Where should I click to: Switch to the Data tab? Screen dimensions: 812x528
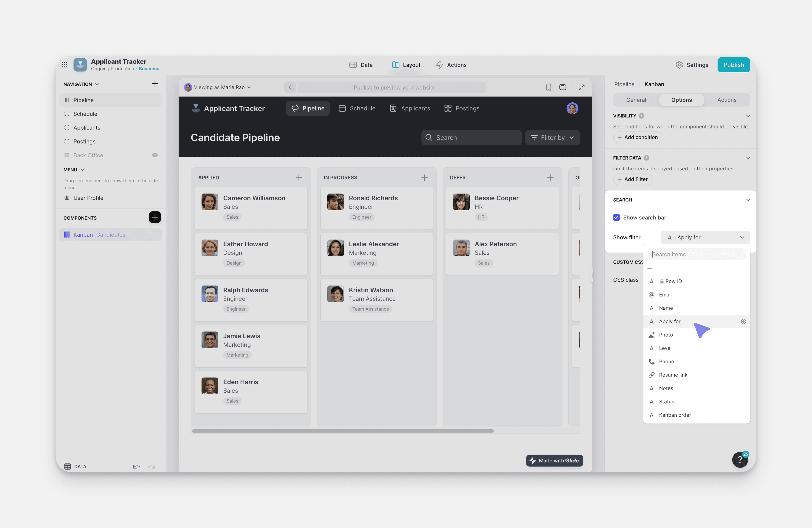point(361,65)
